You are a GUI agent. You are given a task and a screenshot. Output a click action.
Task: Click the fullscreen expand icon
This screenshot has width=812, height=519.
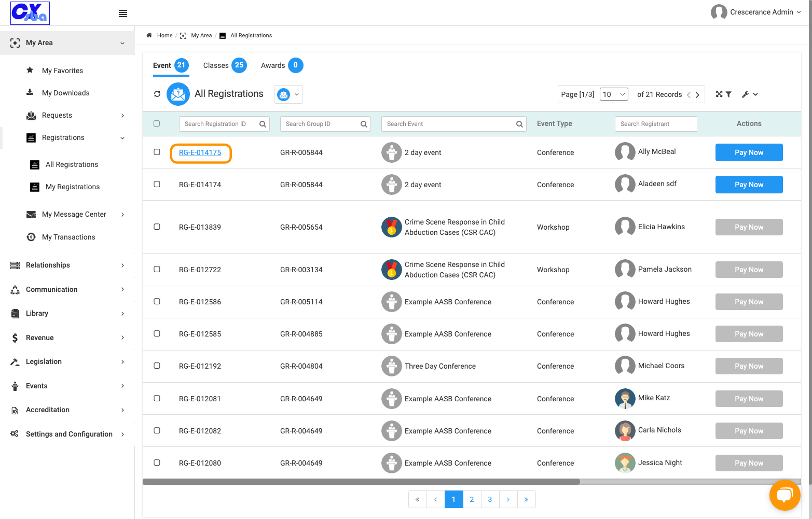point(719,94)
